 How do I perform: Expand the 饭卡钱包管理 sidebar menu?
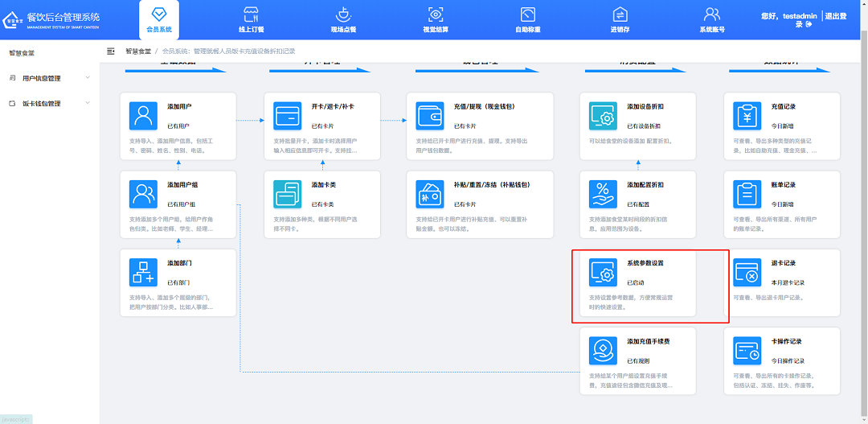50,104
